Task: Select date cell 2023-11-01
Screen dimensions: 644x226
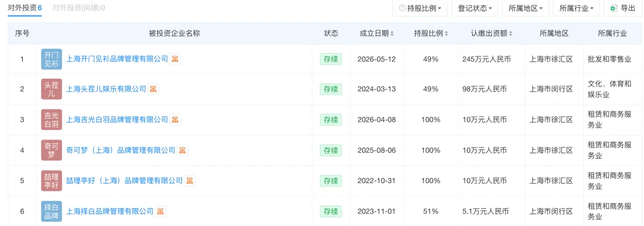Action: pyautogui.click(x=377, y=212)
